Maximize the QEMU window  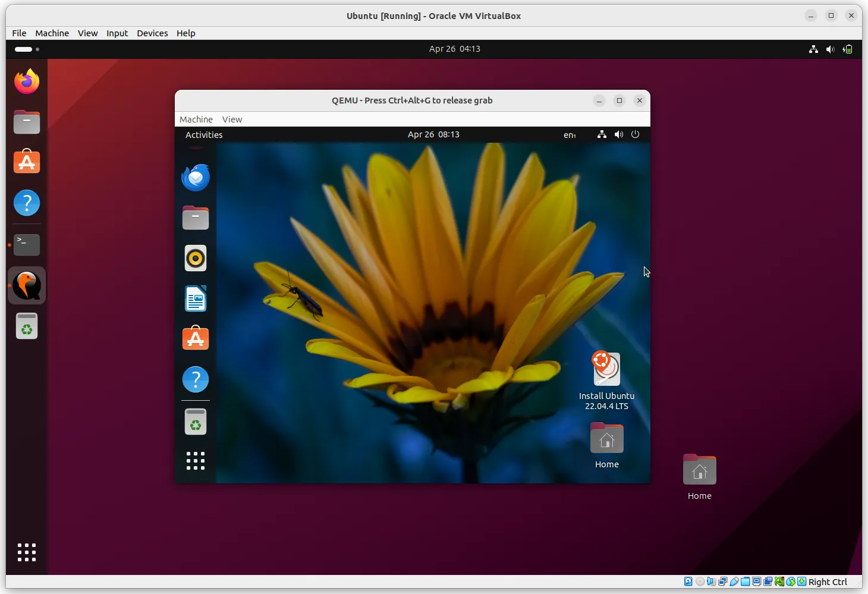(x=619, y=100)
